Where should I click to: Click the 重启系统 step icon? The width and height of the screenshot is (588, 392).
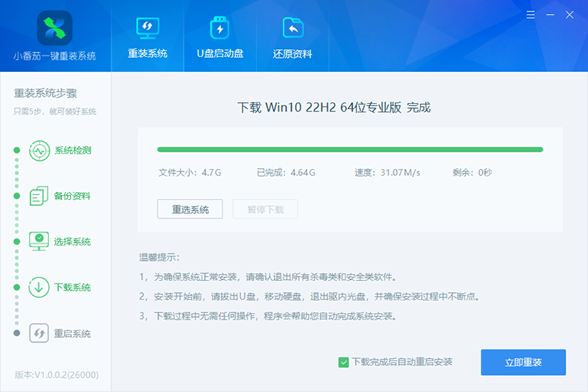(x=39, y=333)
